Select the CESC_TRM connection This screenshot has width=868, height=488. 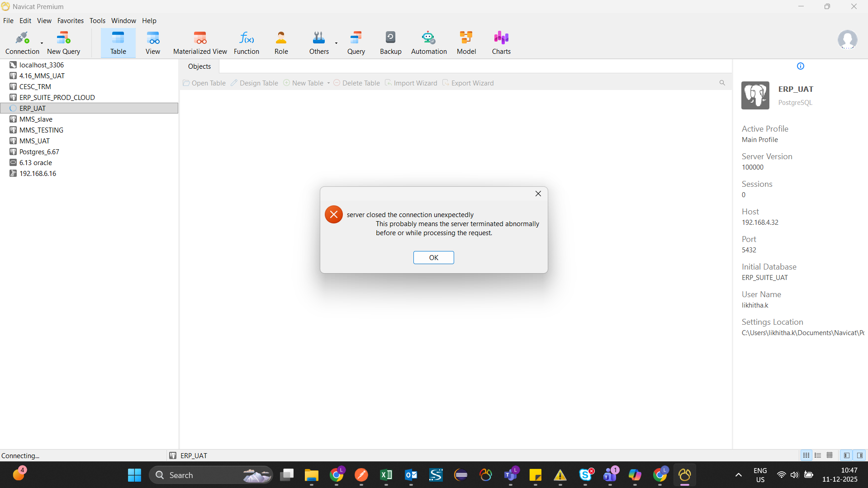pyautogui.click(x=35, y=87)
